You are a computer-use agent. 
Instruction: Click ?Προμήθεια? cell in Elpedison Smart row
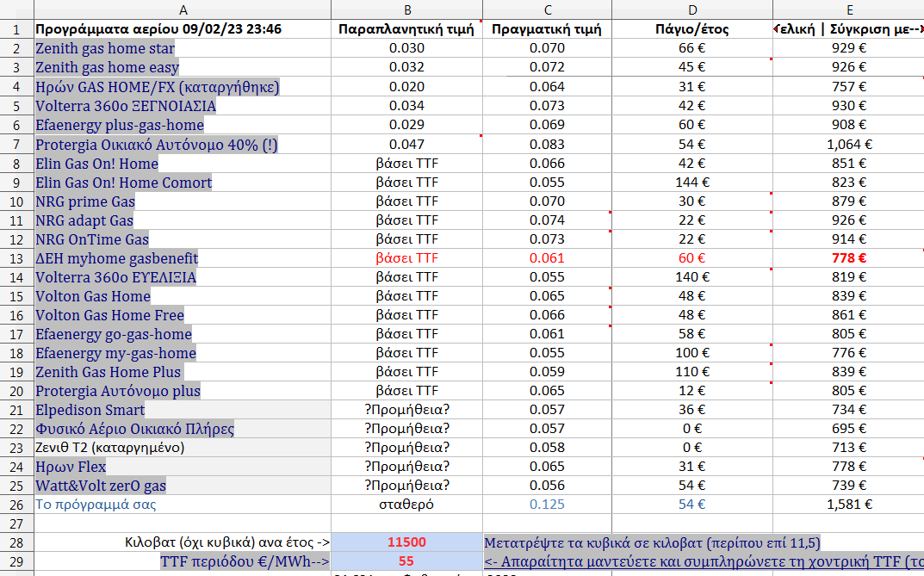tap(406, 409)
